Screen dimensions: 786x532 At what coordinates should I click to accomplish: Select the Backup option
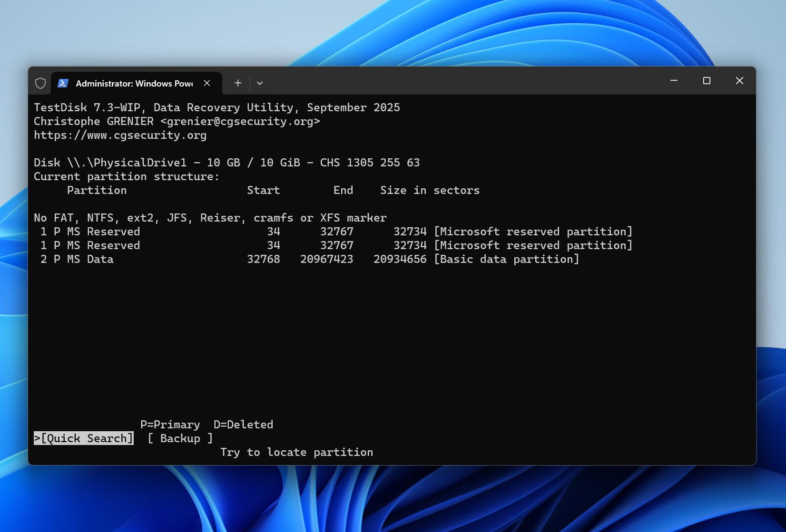tap(180, 438)
